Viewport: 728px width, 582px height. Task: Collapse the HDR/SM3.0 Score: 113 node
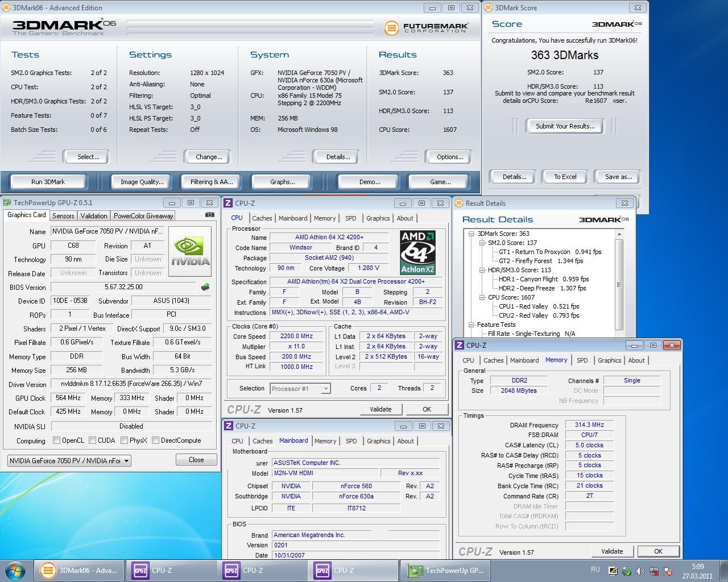482,270
